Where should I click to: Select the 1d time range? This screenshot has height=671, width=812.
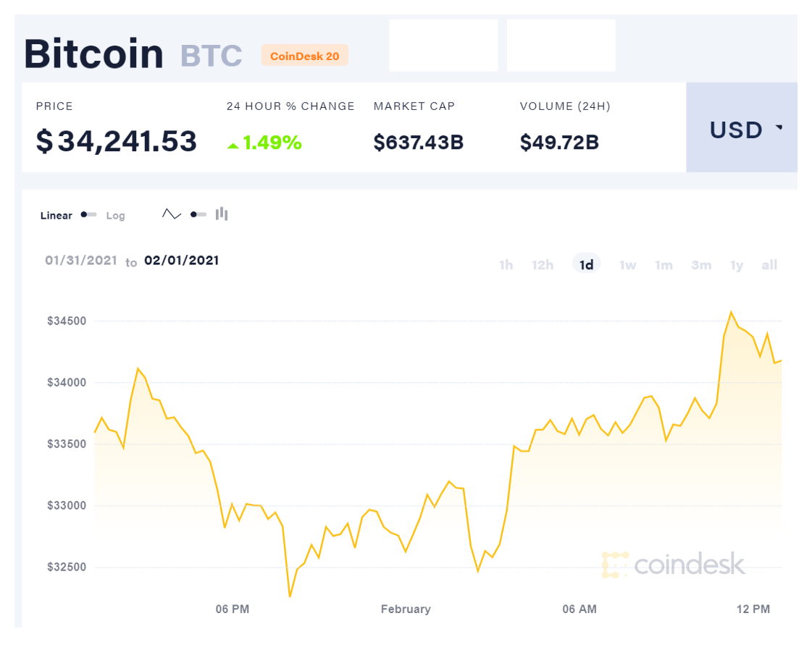586,264
